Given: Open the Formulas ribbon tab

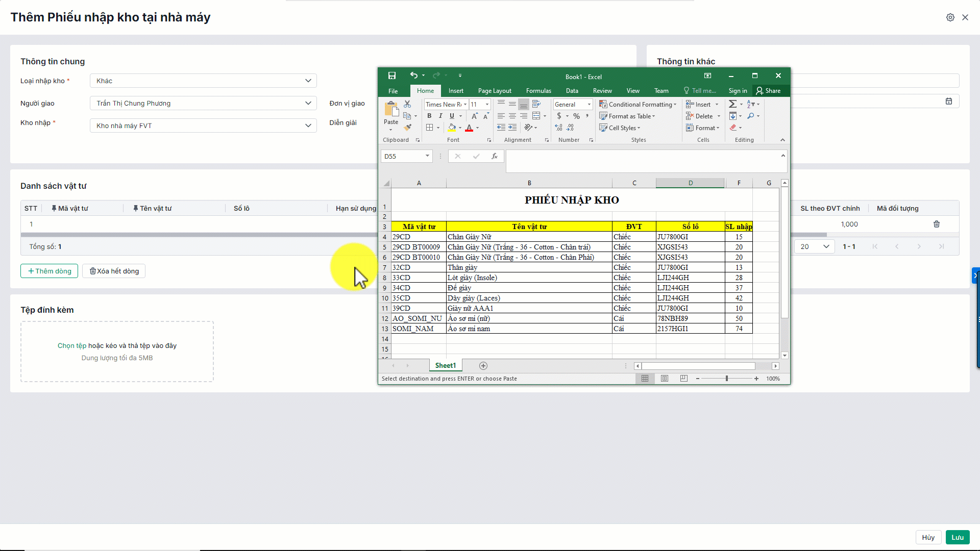Looking at the screenshot, I should 538,91.
